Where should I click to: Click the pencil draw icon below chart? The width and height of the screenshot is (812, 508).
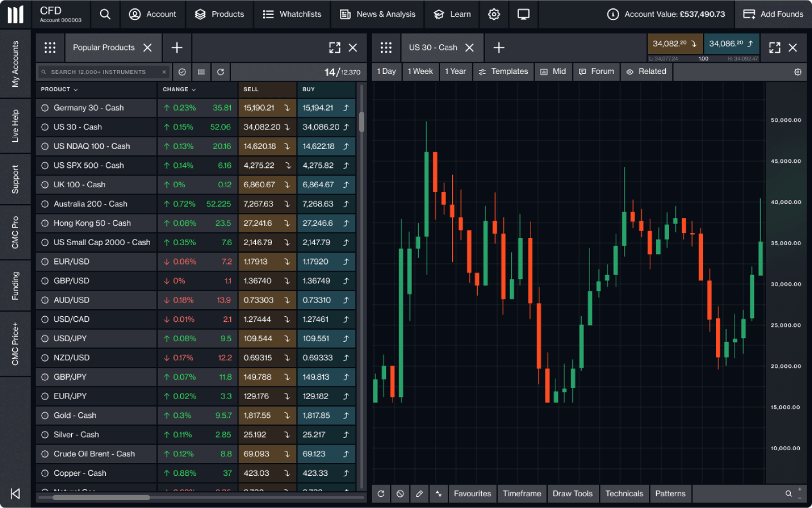419,494
